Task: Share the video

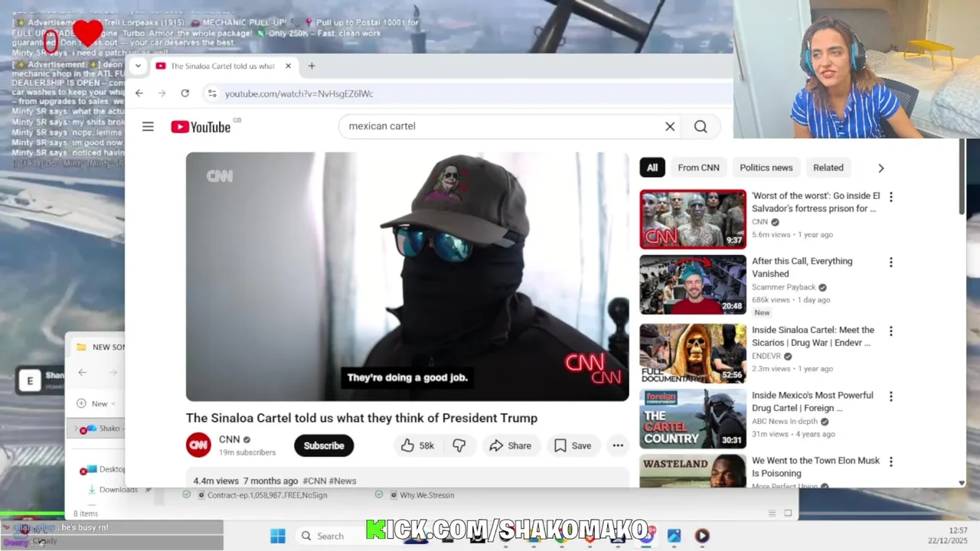Action: pyautogui.click(x=510, y=445)
